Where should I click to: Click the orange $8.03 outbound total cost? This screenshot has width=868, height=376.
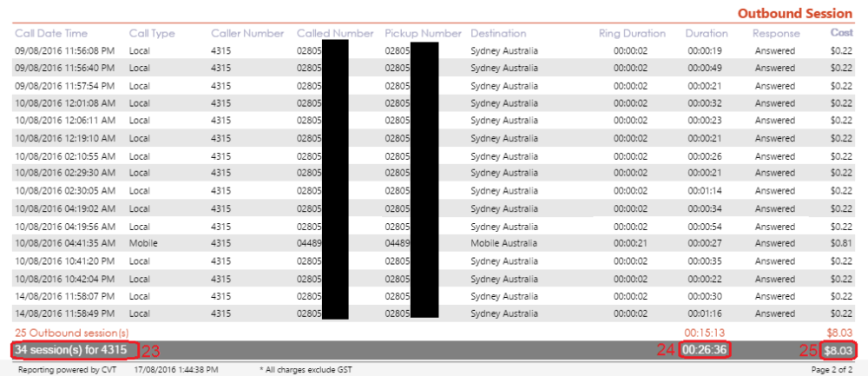click(x=840, y=333)
